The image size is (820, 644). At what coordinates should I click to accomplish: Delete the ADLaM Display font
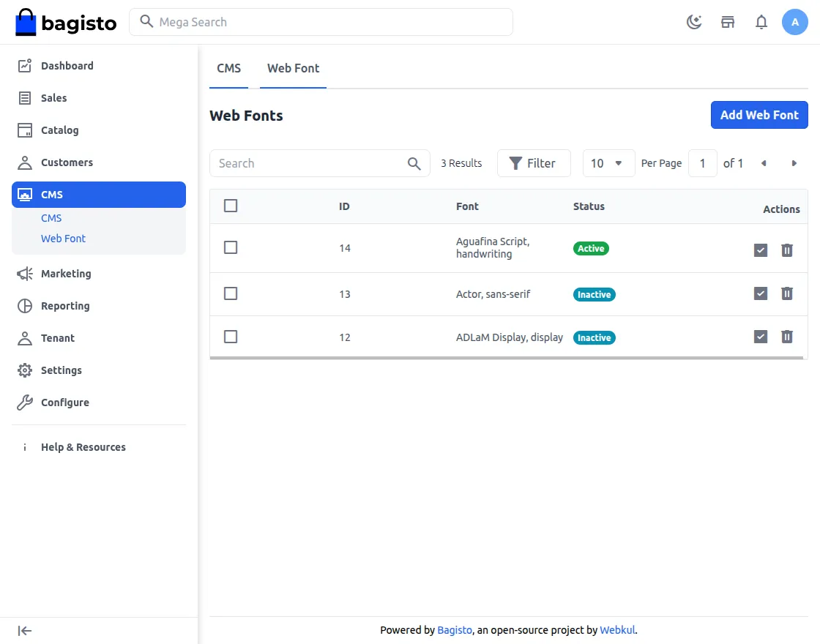(786, 337)
